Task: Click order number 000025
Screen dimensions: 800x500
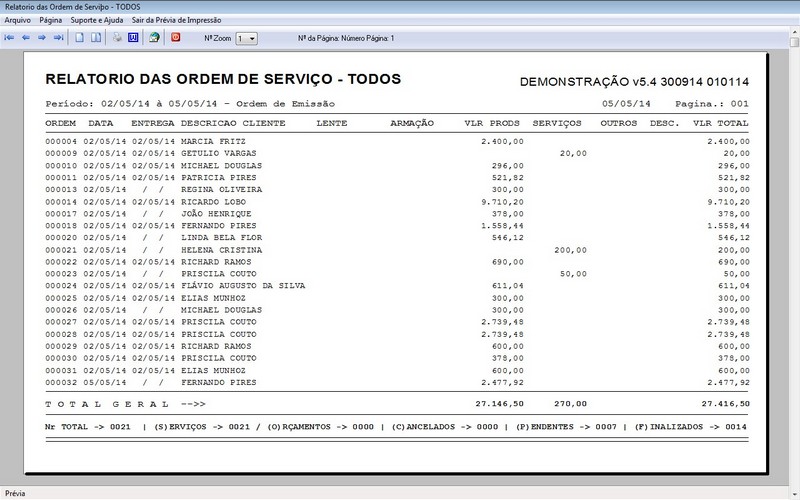Action: (x=61, y=298)
